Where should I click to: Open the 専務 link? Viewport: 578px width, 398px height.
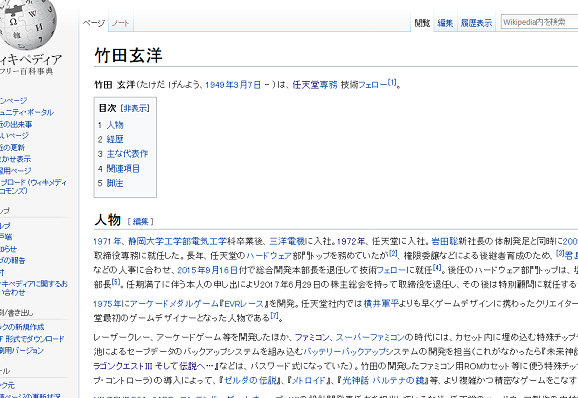pyautogui.click(x=328, y=85)
